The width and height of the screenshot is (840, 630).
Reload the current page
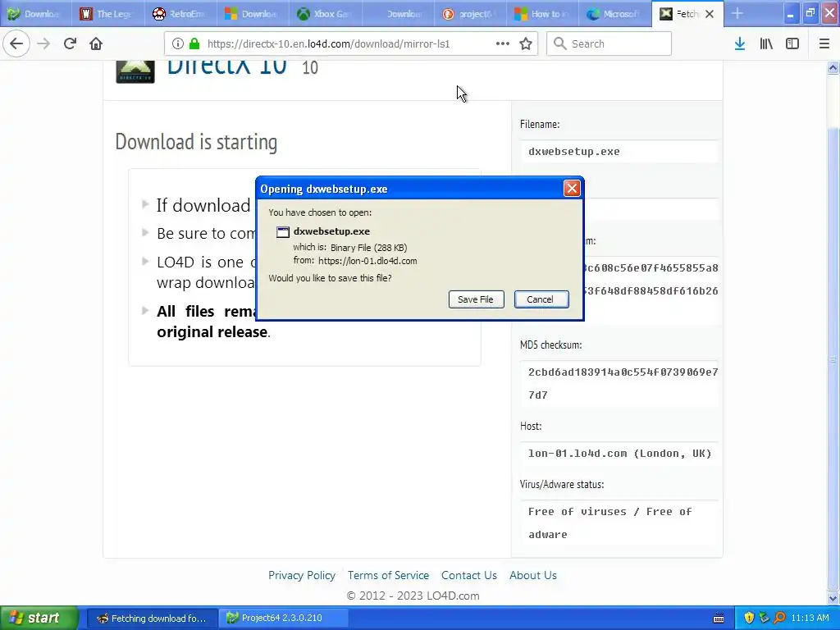(x=70, y=43)
